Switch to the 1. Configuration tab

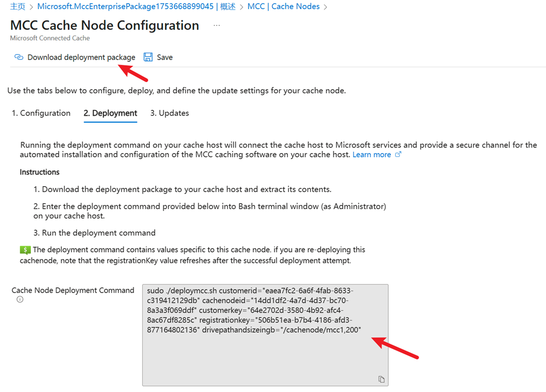click(x=41, y=113)
